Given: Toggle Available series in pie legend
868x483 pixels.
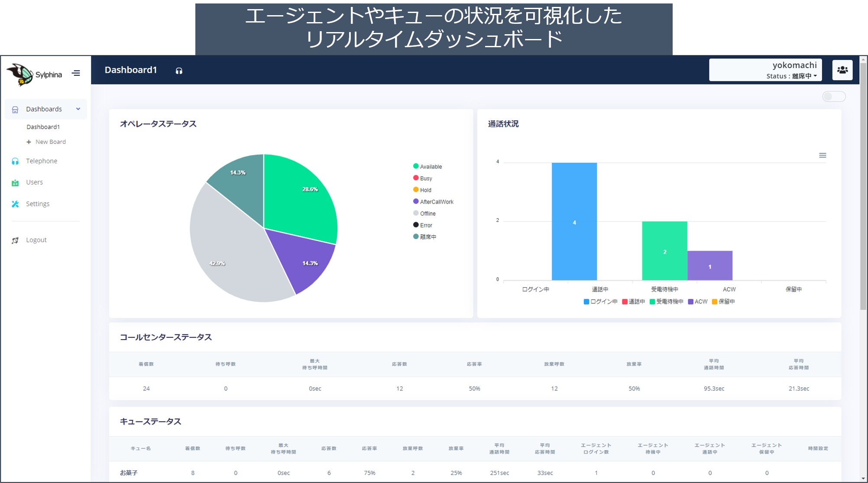Looking at the screenshot, I should 431,167.
